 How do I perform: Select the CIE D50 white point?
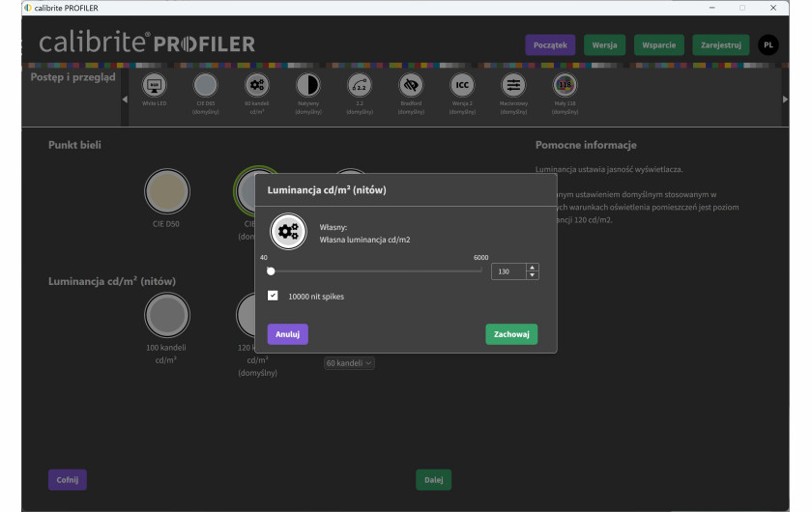[x=166, y=191]
